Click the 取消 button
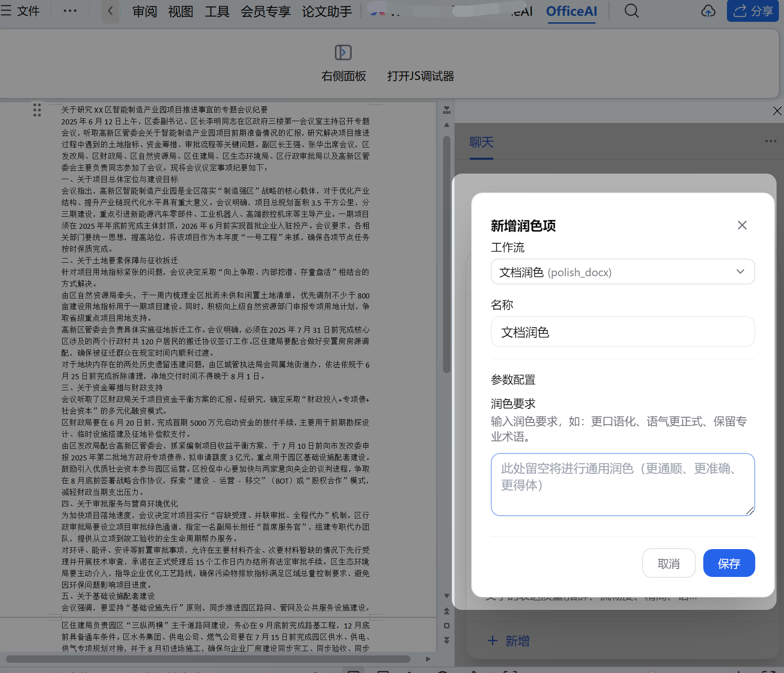This screenshot has height=673, width=784. pyautogui.click(x=668, y=563)
